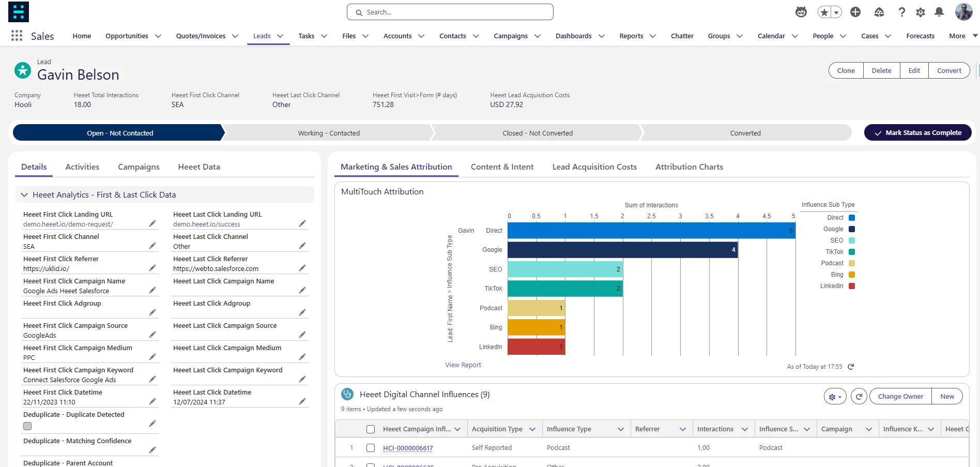Image resolution: width=980 pixels, height=467 pixels.
Task: Edit Heeet Last Click Channel pencil icon
Action: click(302, 246)
